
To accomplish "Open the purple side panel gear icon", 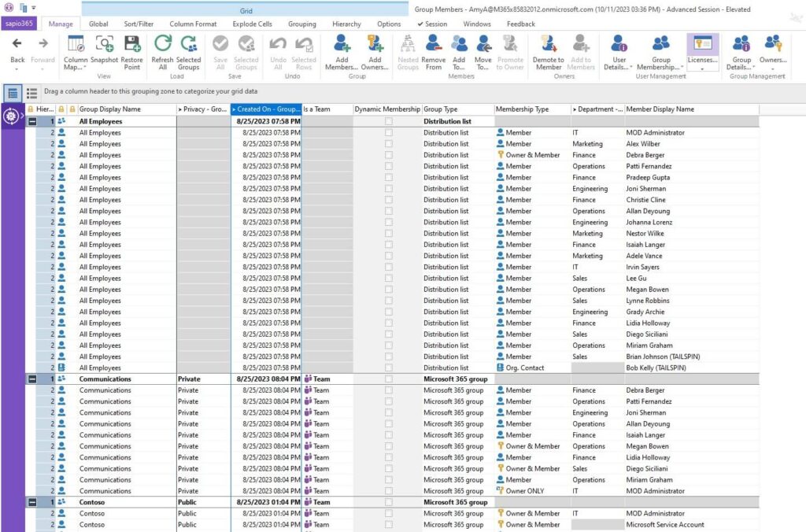I will tap(11, 116).
